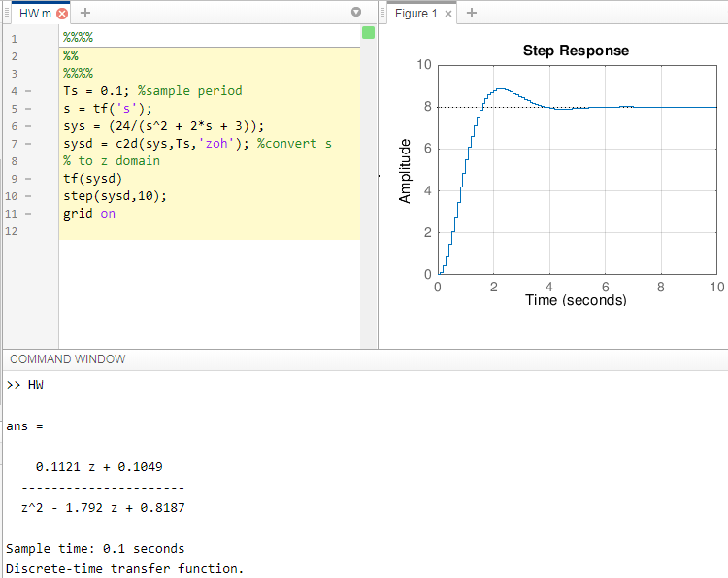
Task: Click the green code analyzer status indicator
Action: click(x=368, y=32)
